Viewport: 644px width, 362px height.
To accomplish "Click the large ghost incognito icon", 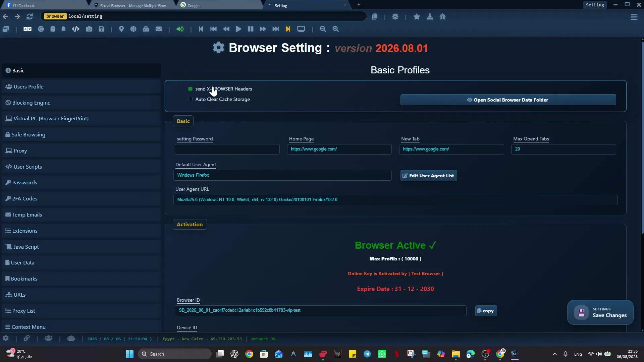I will (x=53, y=29).
